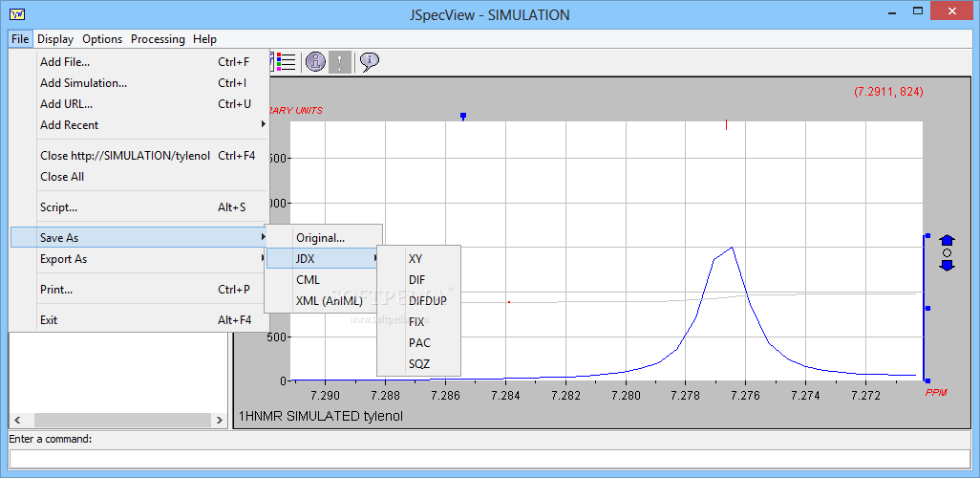Viewport: 980px width, 478px height.
Task: Click the top handle of vertical zoom slider
Action: (928, 236)
